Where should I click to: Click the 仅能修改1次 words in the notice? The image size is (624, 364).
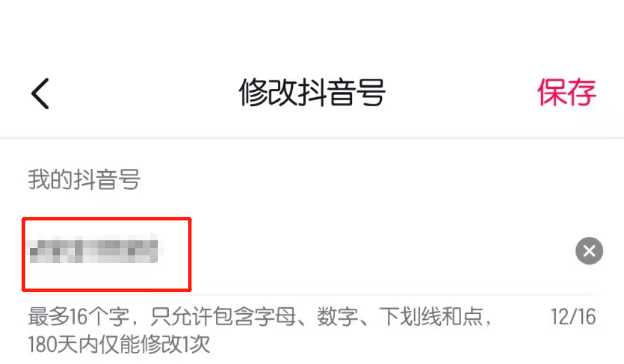coord(154,344)
